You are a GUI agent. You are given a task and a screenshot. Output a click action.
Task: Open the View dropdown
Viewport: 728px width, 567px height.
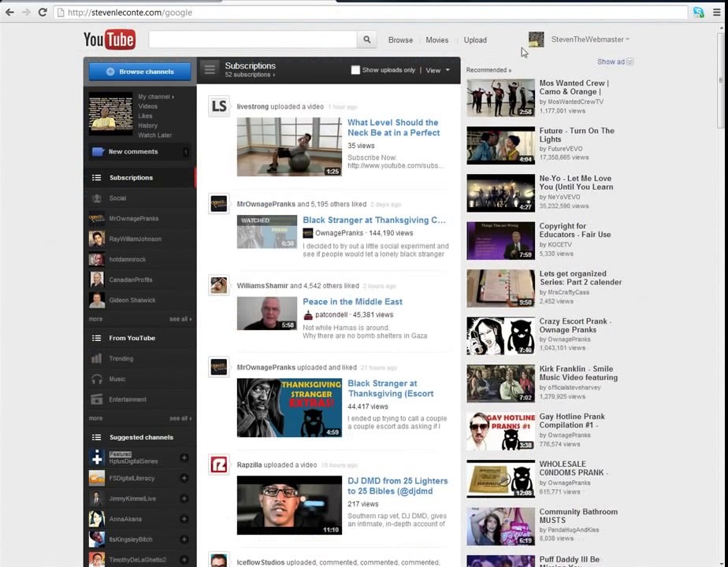438,71
